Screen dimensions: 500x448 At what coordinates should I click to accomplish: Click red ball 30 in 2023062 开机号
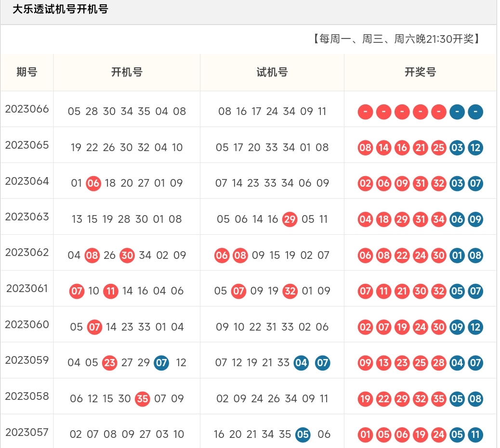[127, 255]
